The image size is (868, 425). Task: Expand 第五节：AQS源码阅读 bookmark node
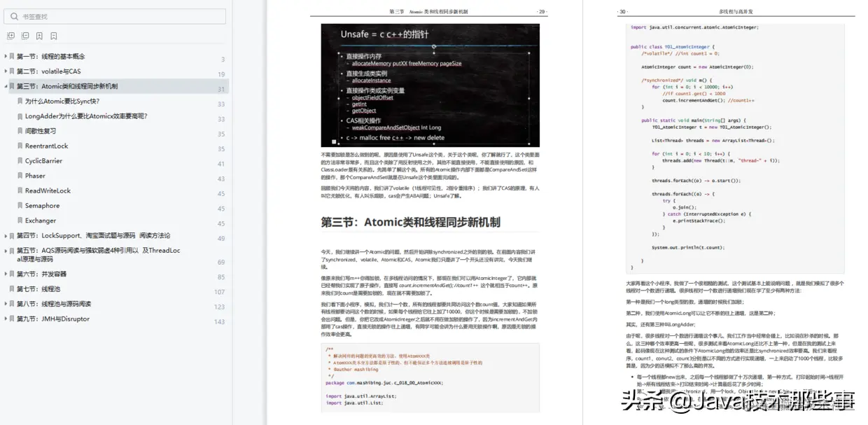click(x=5, y=251)
